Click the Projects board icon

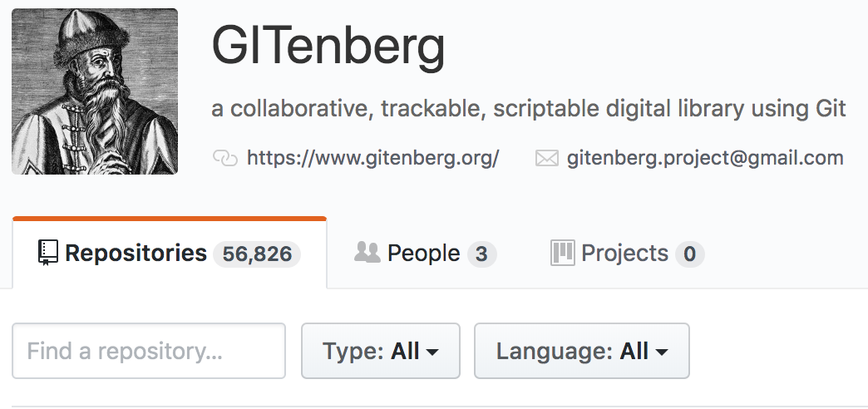click(563, 254)
